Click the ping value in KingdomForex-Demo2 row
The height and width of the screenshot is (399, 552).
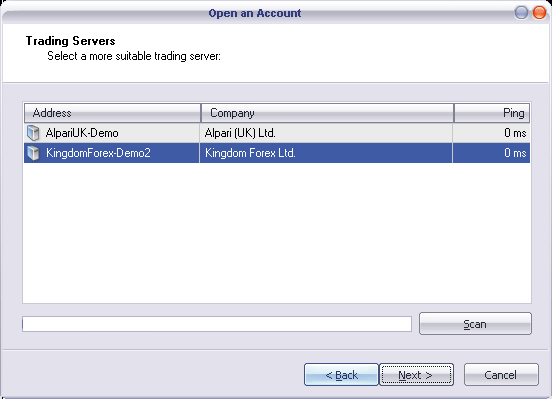coord(515,153)
